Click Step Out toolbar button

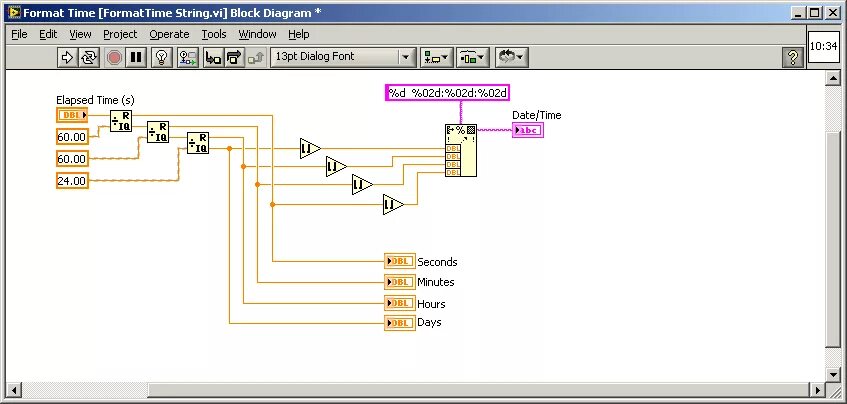coord(256,57)
